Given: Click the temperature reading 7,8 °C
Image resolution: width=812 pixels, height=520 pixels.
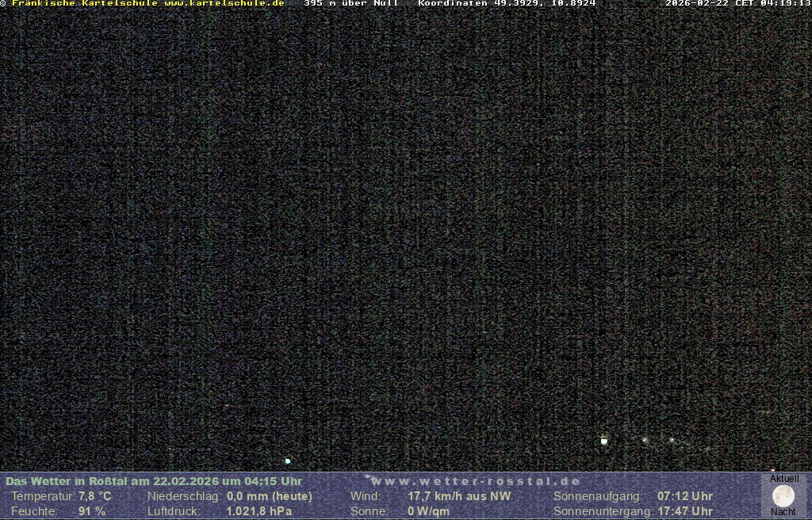Looking at the screenshot, I should click(94, 496).
